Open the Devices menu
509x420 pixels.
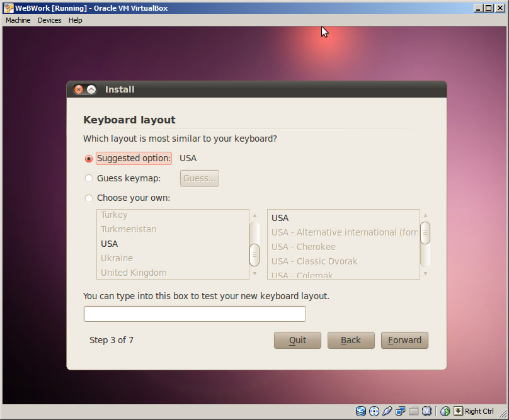click(49, 20)
